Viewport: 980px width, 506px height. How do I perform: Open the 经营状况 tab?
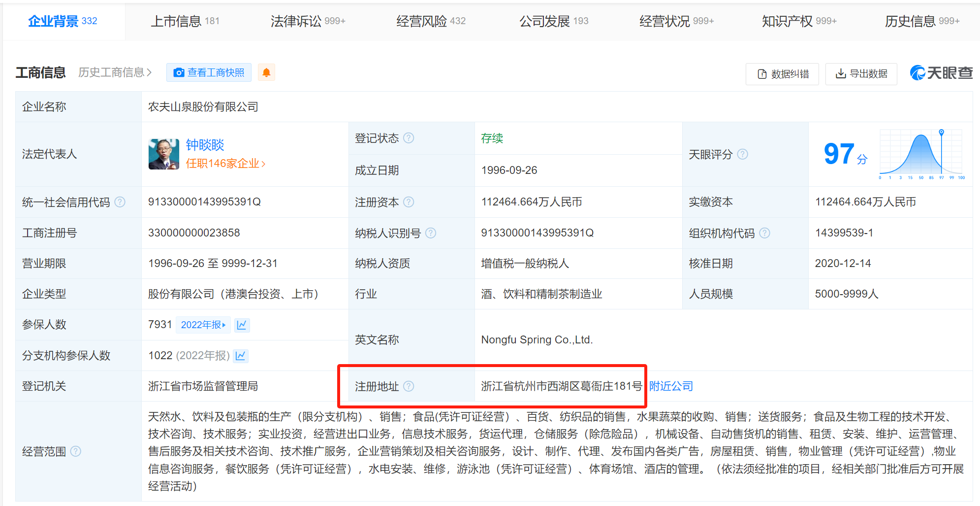(677, 21)
